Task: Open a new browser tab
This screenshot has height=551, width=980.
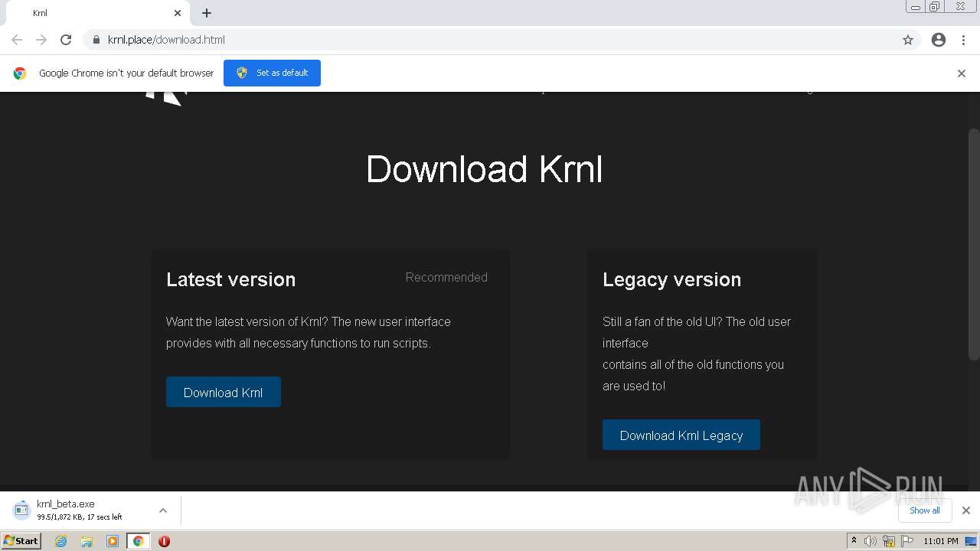Action: point(207,13)
